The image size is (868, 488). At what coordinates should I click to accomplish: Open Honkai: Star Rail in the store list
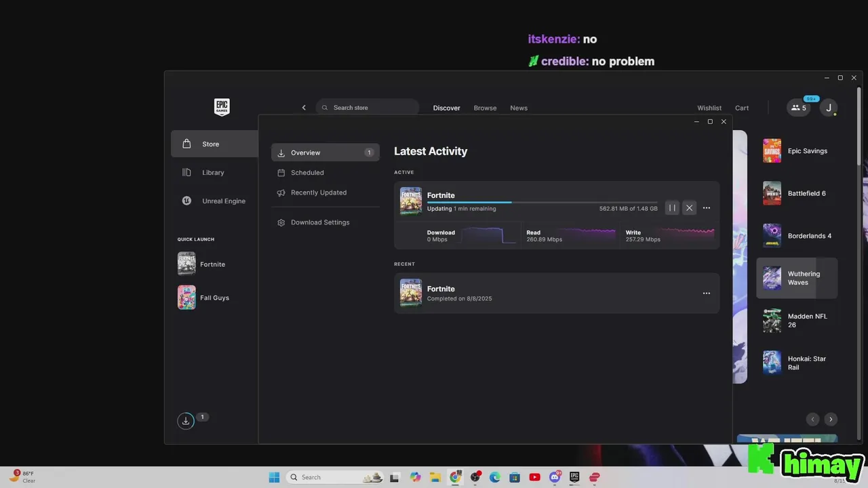(x=797, y=363)
